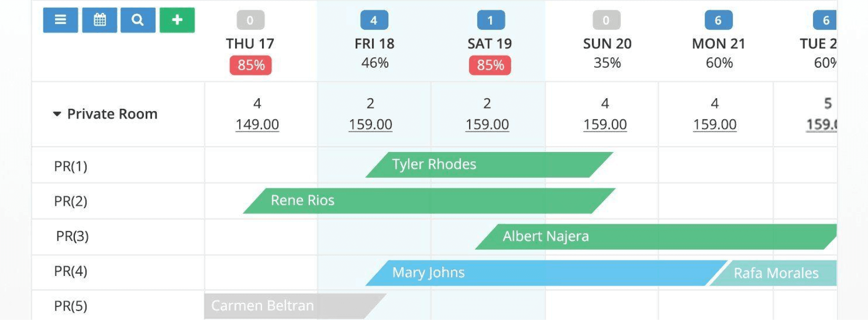Select the PR(3) room row label
The height and width of the screenshot is (320, 868).
[73, 236]
